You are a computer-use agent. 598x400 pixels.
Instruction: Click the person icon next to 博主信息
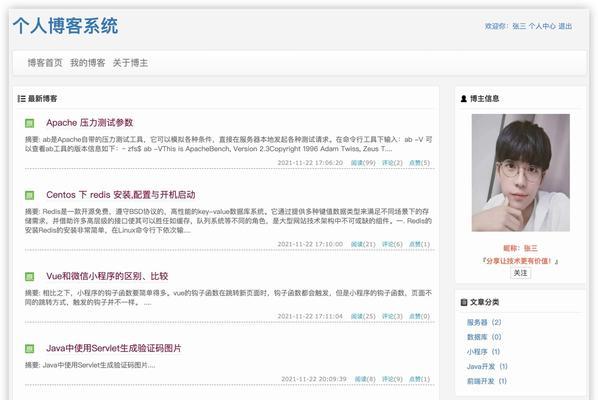pyautogui.click(x=464, y=99)
